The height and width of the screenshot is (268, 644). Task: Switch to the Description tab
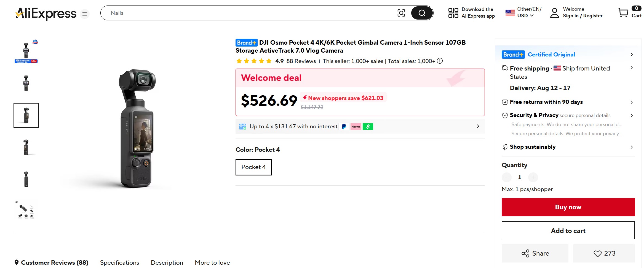click(167, 262)
